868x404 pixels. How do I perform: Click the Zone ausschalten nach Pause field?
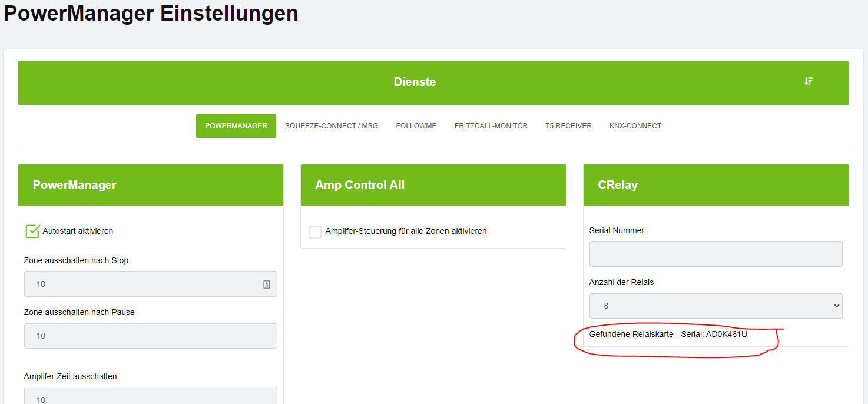tap(150, 336)
